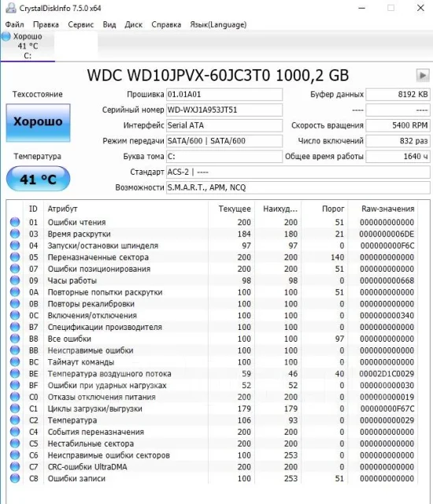The width and height of the screenshot is (433, 504).
Task: Click status orb for C7 CRC-ошибки UltraDMA
Action: (15, 467)
